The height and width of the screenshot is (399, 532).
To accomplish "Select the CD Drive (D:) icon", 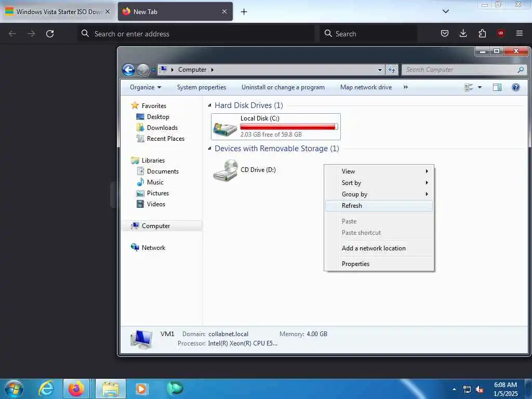I will coord(226,170).
